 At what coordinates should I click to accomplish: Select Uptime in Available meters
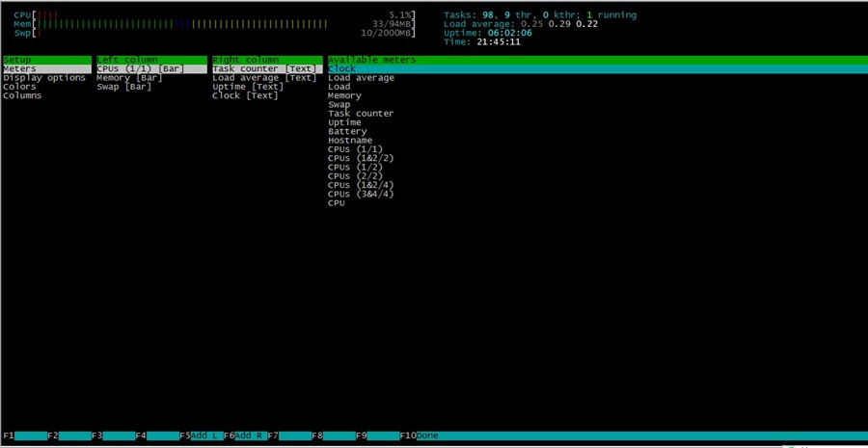pos(344,122)
